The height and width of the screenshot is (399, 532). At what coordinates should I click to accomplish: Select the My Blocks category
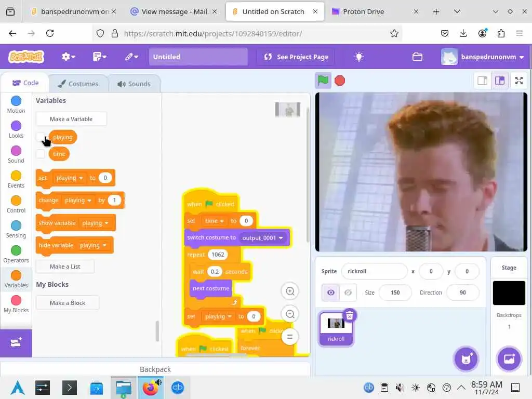pyautogui.click(x=16, y=304)
